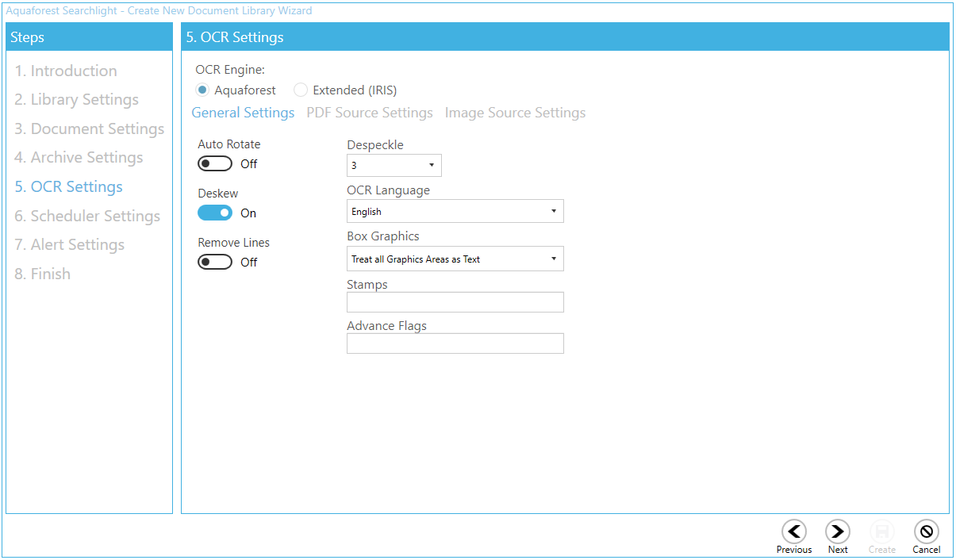
Task: Click the greyed-out Create disk icon
Action: [881, 531]
